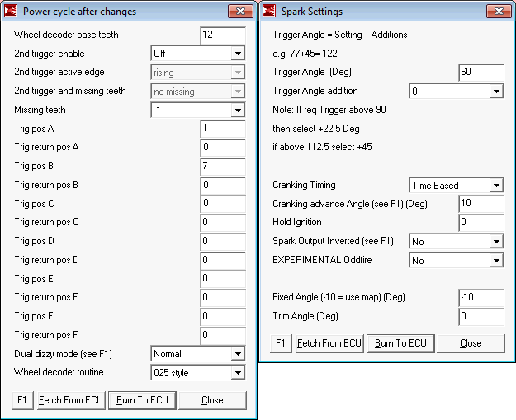Image resolution: width=516 pixels, height=420 pixels.
Task: Click the Fixed Angle (Deg) field
Action: pos(481,298)
